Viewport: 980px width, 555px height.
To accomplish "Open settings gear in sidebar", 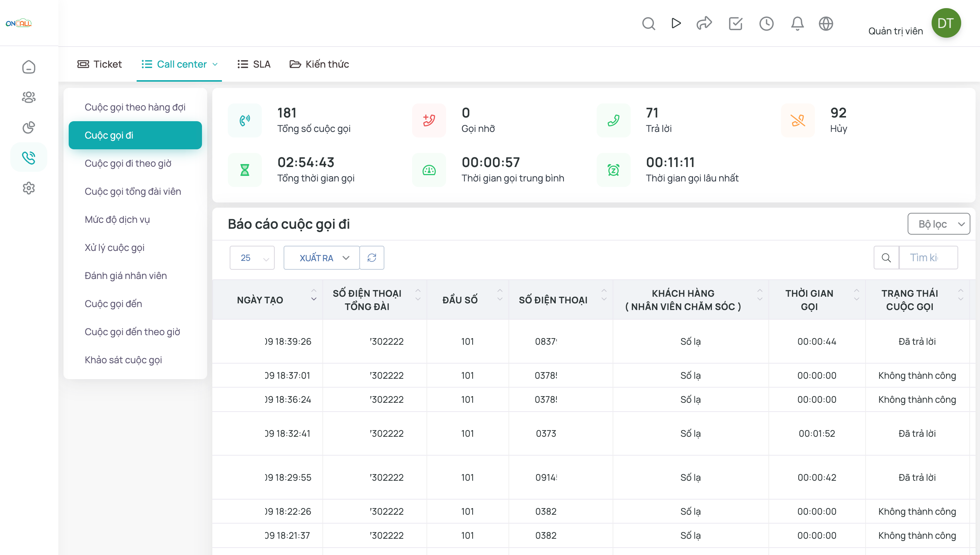I will tap(28, 188).
